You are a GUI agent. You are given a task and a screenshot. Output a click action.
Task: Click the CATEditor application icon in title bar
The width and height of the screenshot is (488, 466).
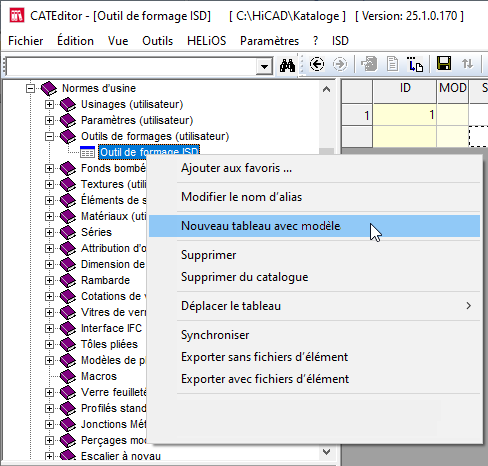[17, 15]
